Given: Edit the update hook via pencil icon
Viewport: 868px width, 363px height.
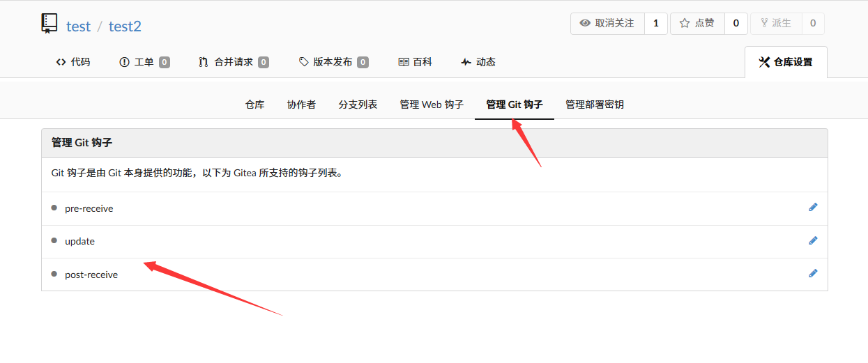Looking at the screenshot, I should pos(813,240).
